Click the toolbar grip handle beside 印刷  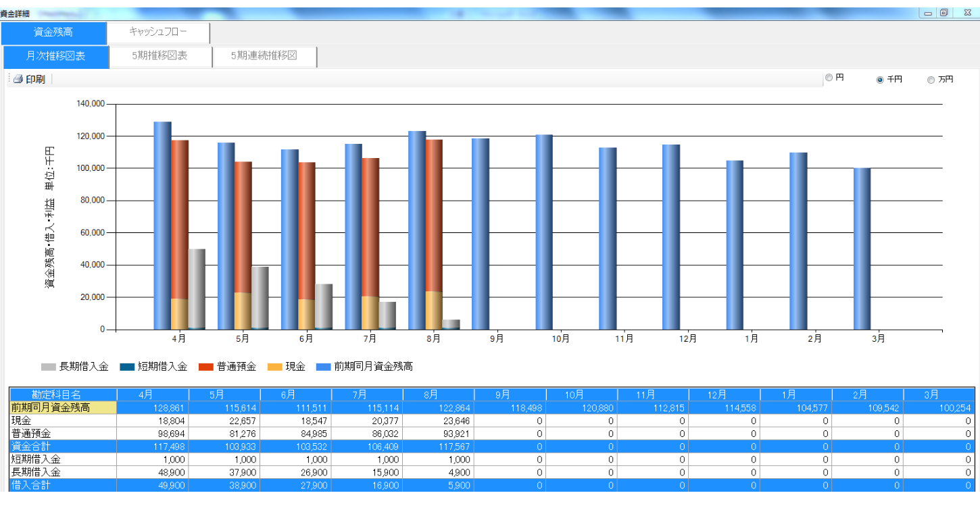pyautogui.click(x=9, y=80)
